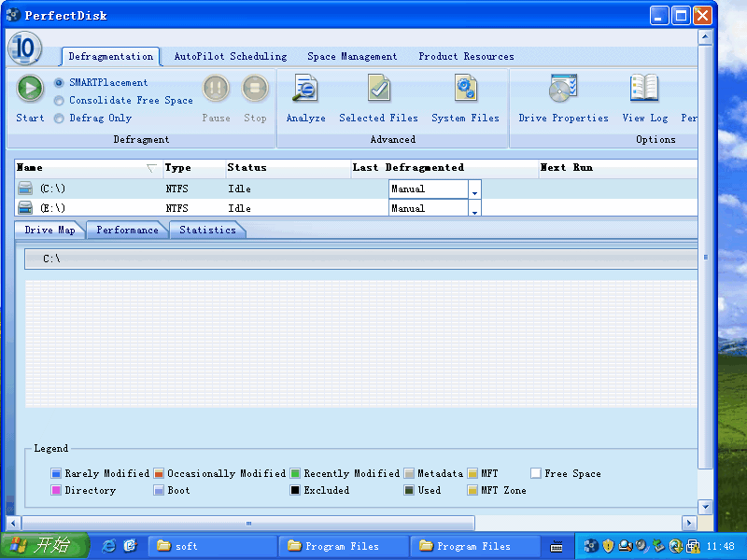Viewport: 747px width, 560px height.
Task: Select the Defrag Only radio button
Action: [x=60, y=119]
